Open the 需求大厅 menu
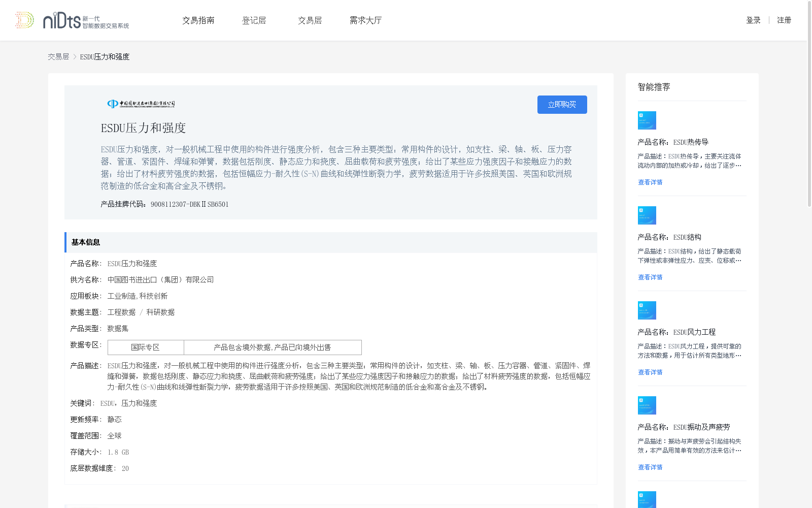This screenshot has width=812, height=508. (365, 20)
